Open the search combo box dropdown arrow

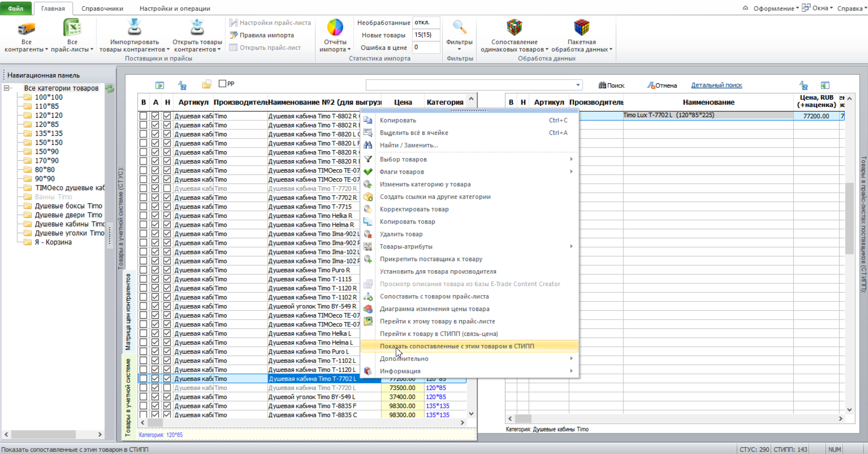(578, 85)
